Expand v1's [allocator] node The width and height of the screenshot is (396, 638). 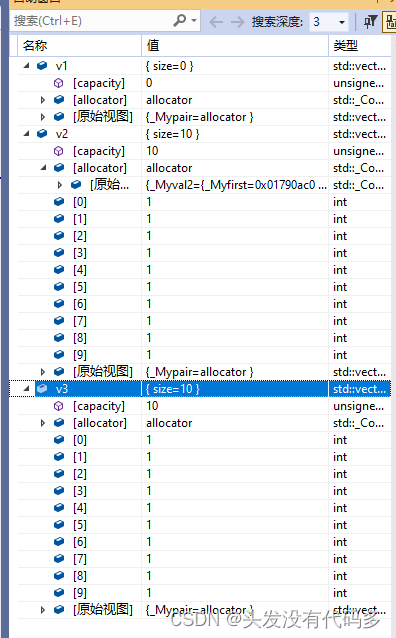point(43,100)
